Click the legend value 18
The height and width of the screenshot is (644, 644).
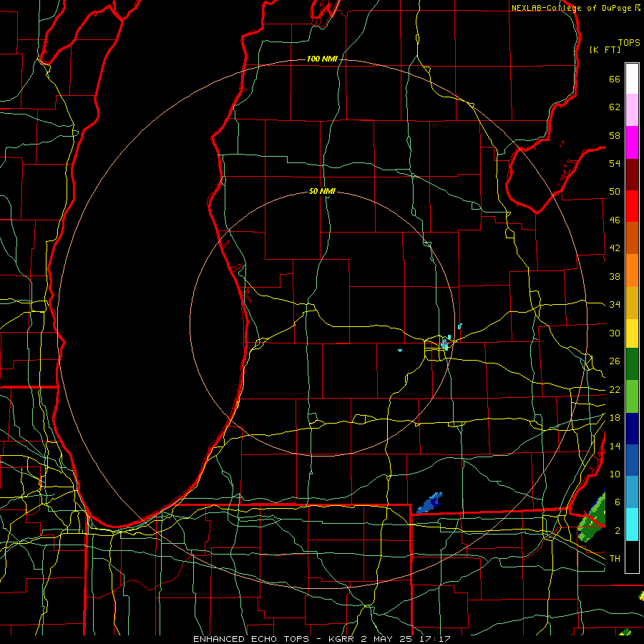point(615,418)
